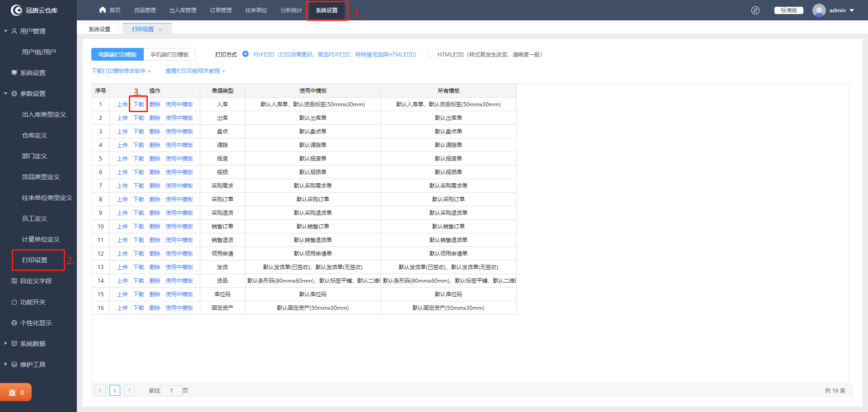
Task: Open 部门定义 in sidebar
Action: click(x=34, y=156)
